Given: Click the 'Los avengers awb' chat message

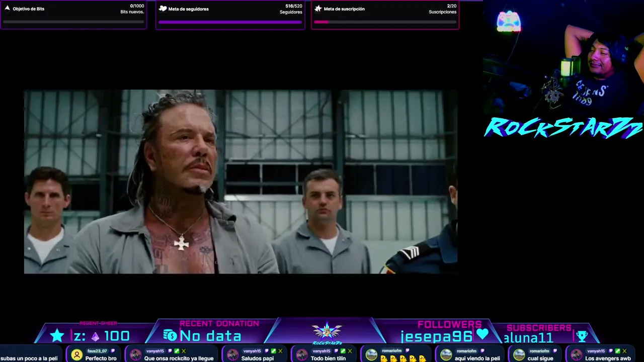Looking at the screenshot, I should (x=608, y=358).
